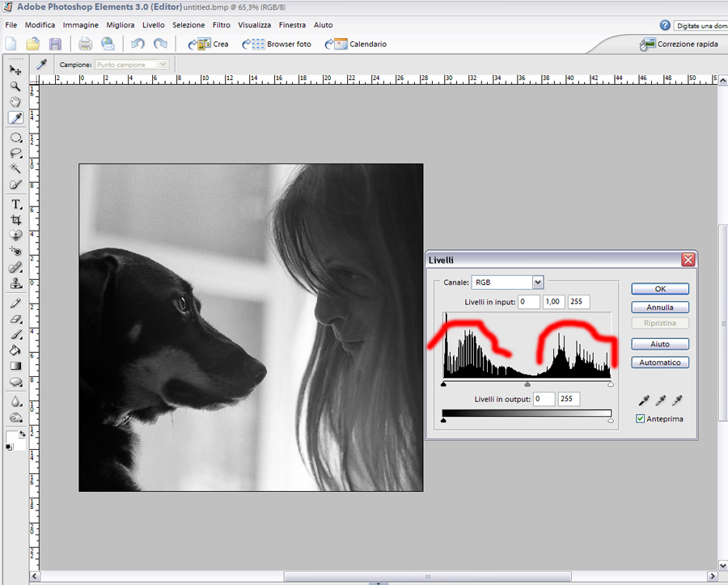
Task: Toggle the Anteprima preview checkbox
Action: [x=641, y=419]
